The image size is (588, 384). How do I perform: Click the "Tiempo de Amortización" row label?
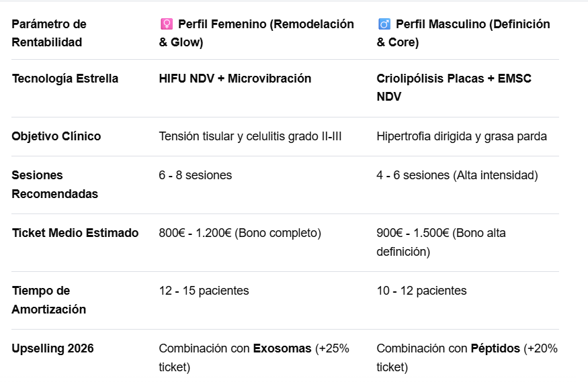[49, 300]
